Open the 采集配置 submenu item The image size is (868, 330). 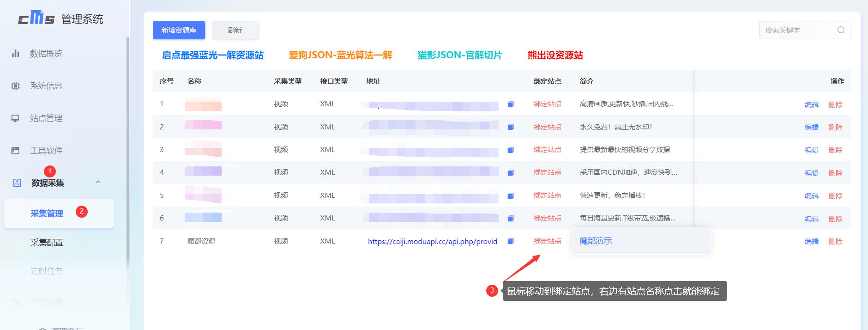click(x=47, y=243)
